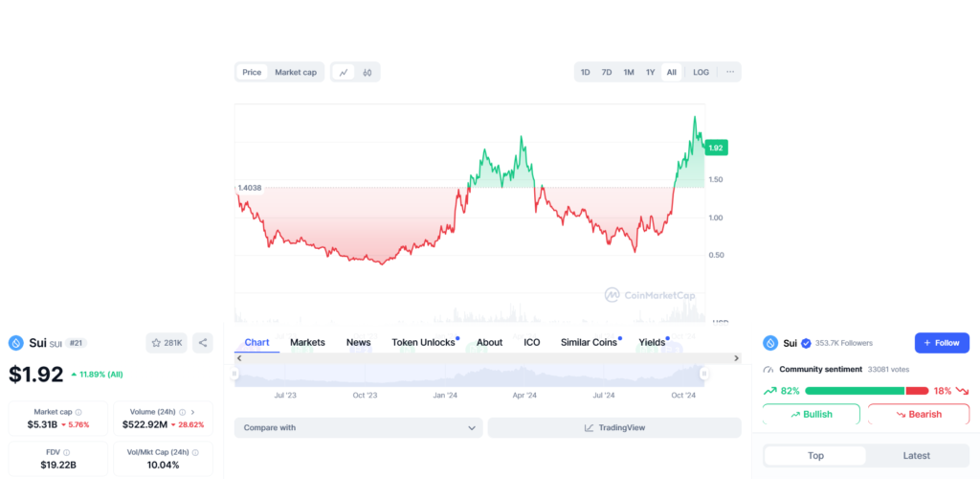Follow the Sui community

click(942, 343)
